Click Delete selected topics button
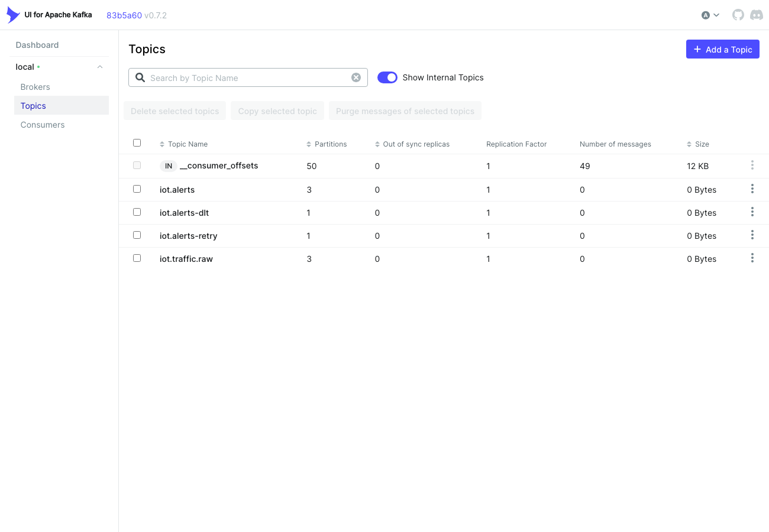Screen dimensions: 769x532 click(175, 111)
